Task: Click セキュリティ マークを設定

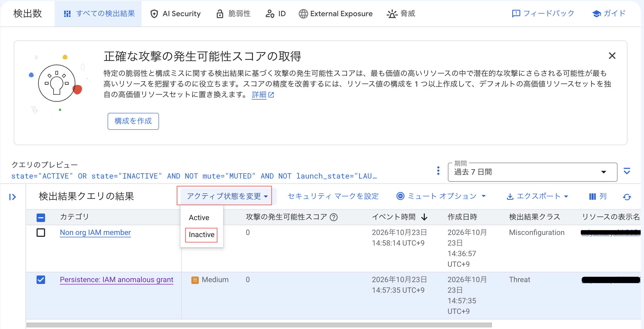Action: [333, 196]
